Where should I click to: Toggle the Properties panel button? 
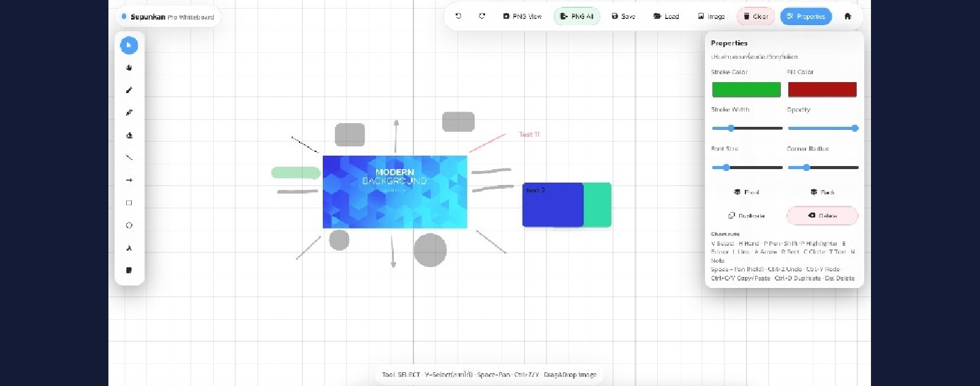click(x=805, y=17)
